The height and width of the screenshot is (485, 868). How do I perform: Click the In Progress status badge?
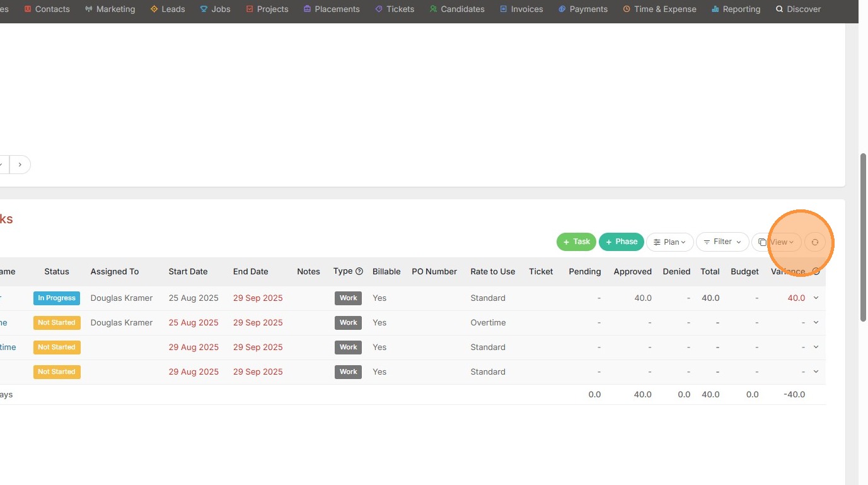click(x=57, y=298)
